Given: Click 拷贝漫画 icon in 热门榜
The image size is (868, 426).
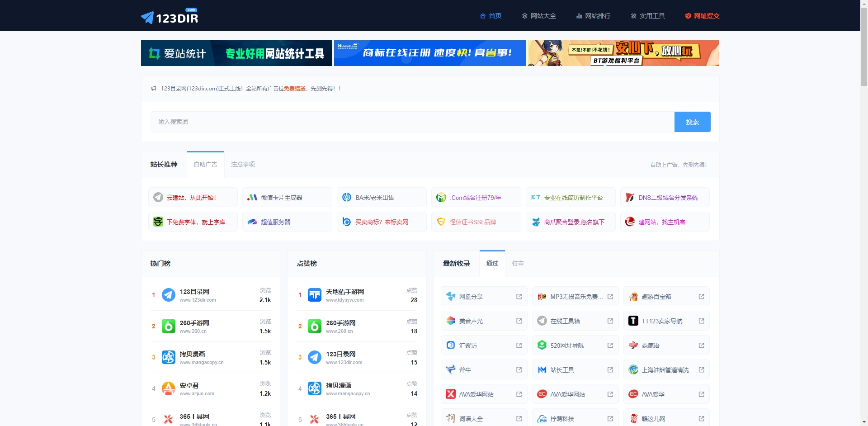Looking at the screenshot, I should tap(169, 357).
